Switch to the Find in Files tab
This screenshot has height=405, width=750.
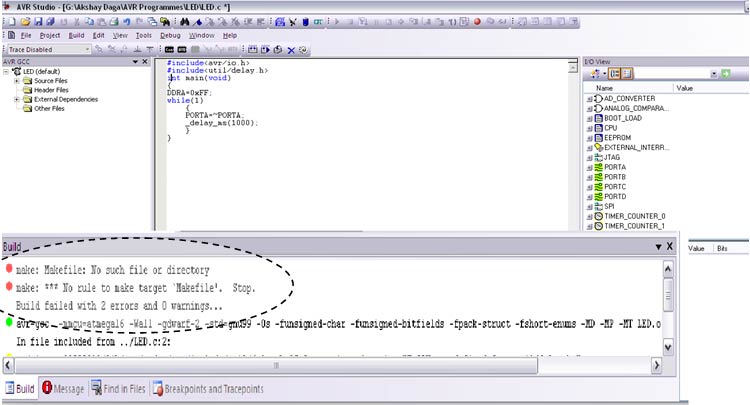pyautogui.click(x=118, y=389)
